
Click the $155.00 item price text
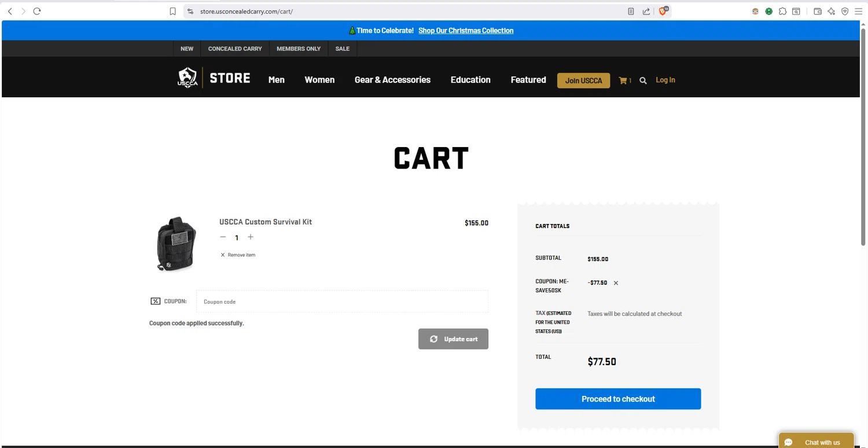tap(476, 223)
